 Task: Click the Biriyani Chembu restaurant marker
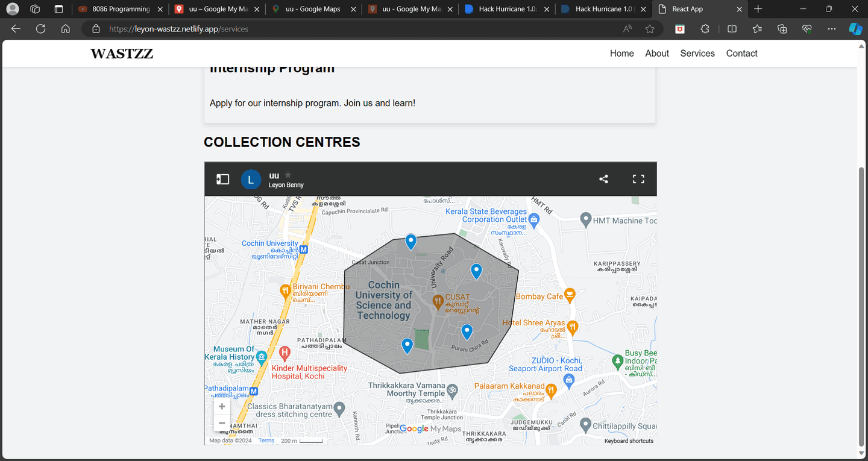(x=286, y=292)
